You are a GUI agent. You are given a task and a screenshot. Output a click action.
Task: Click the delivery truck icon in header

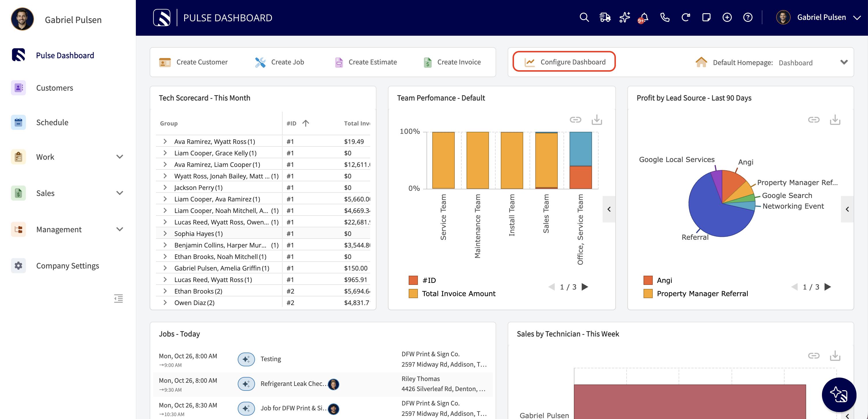[605, 18]
